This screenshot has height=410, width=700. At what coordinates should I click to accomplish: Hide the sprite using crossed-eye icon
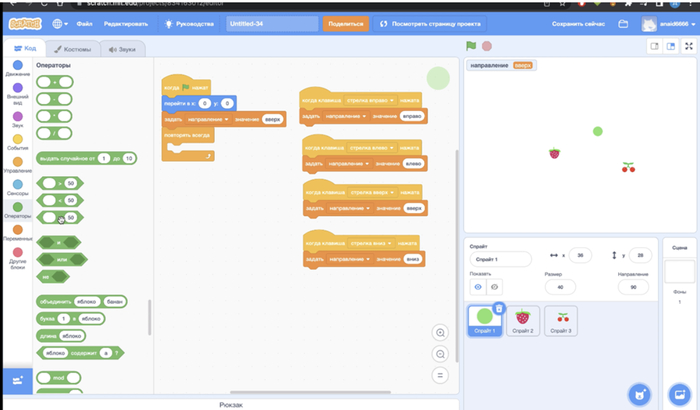pyautogui.click(x=493, y=286)
